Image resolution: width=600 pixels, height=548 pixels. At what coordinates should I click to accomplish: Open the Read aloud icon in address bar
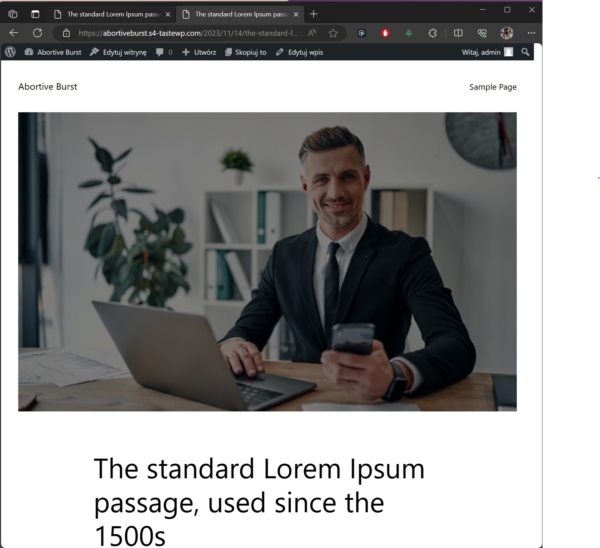pyautogui.click(x=312, y=33)
